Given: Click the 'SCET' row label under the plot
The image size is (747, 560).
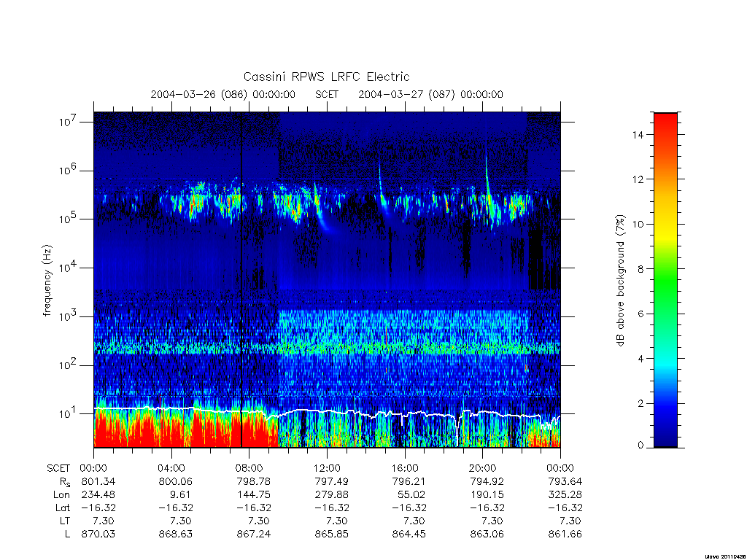Looking at the screenshot, I should coord(58,468).
